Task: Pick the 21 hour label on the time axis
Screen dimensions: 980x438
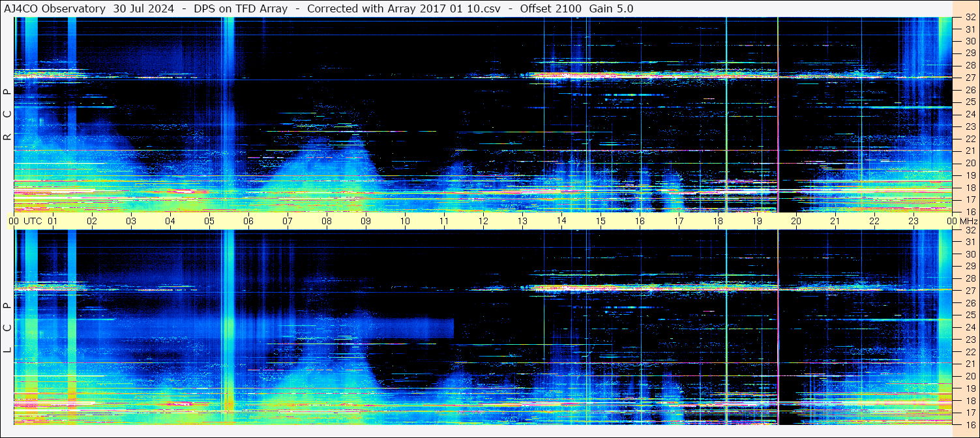Action: click(x=835, y=221)
